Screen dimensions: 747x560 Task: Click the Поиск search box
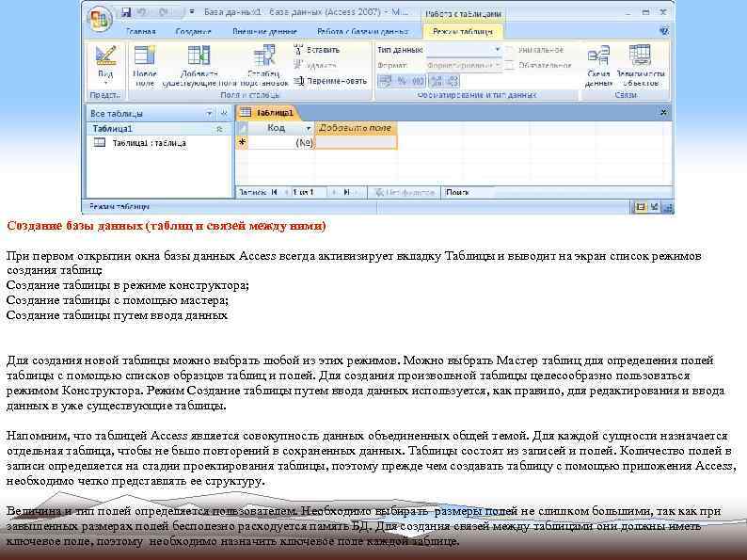coord(469,193)
